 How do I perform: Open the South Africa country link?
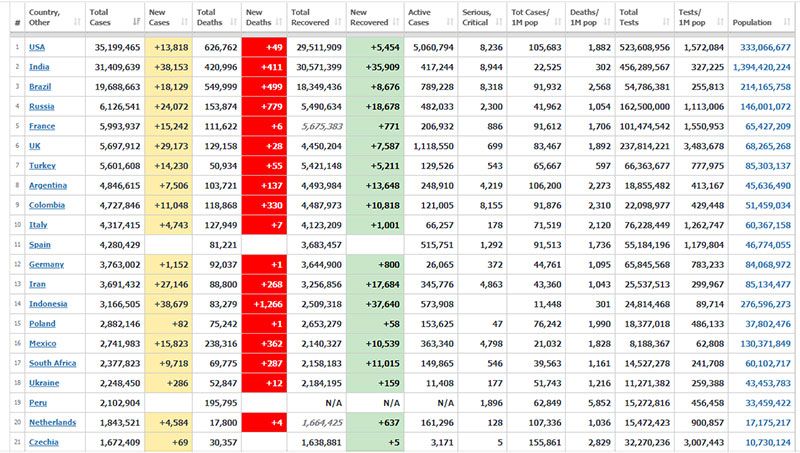pos(53,363)
